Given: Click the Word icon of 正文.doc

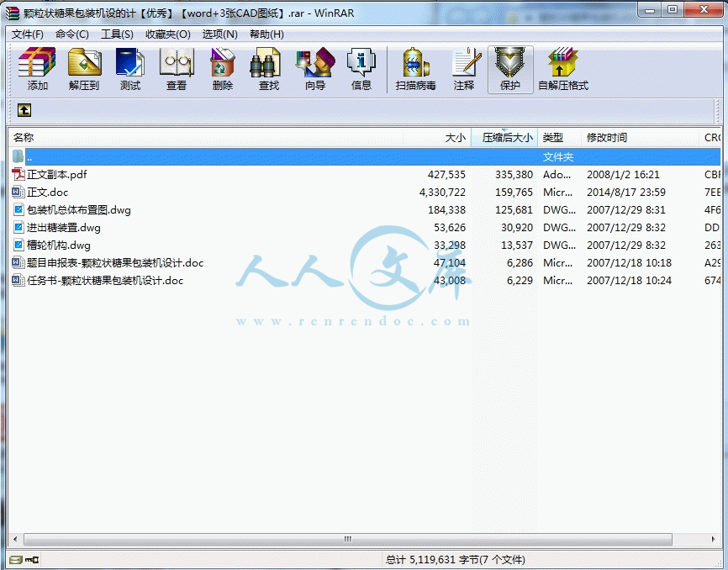Looking at the screenshot, I should (18, 193).
